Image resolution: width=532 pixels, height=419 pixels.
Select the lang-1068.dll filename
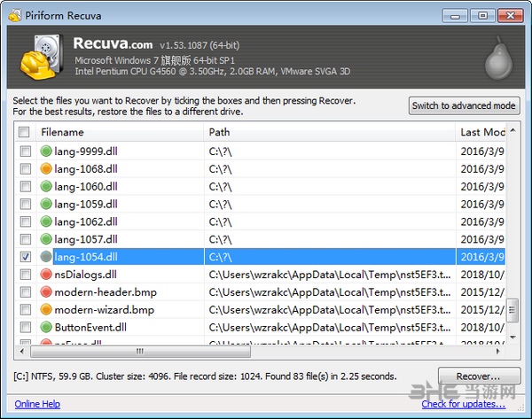point(86,169)
